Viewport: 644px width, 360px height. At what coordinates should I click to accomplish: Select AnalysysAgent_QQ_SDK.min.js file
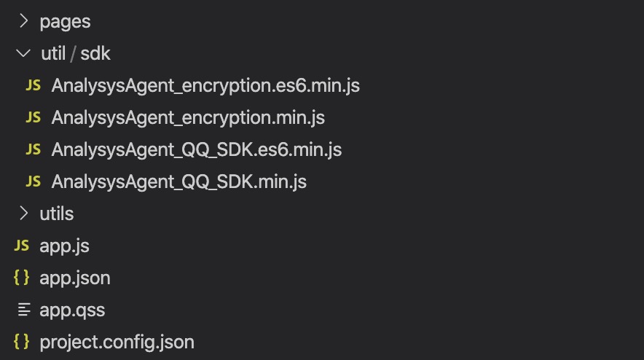pos(178,182)
